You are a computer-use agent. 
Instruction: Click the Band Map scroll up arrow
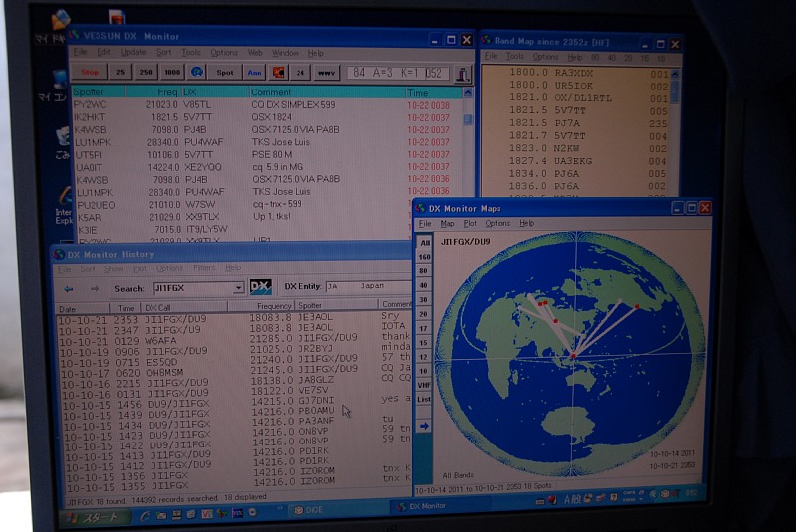[675, 74]
